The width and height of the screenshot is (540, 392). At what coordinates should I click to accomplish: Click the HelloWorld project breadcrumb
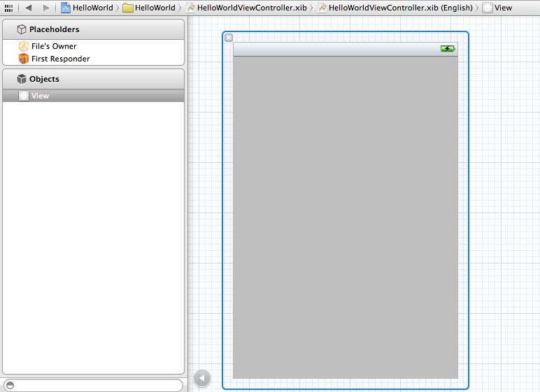(x=87, y=8)
